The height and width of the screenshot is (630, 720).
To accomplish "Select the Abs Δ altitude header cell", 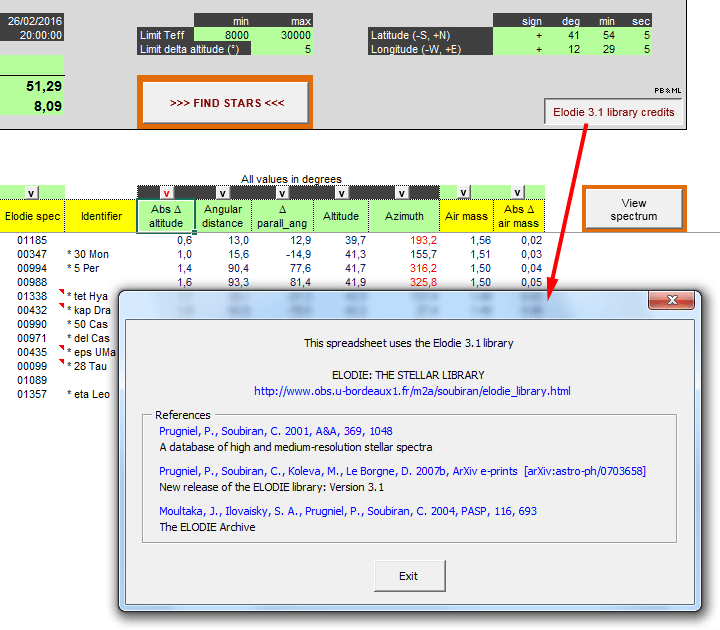I will pyautogui.click(x=166, y=216).
